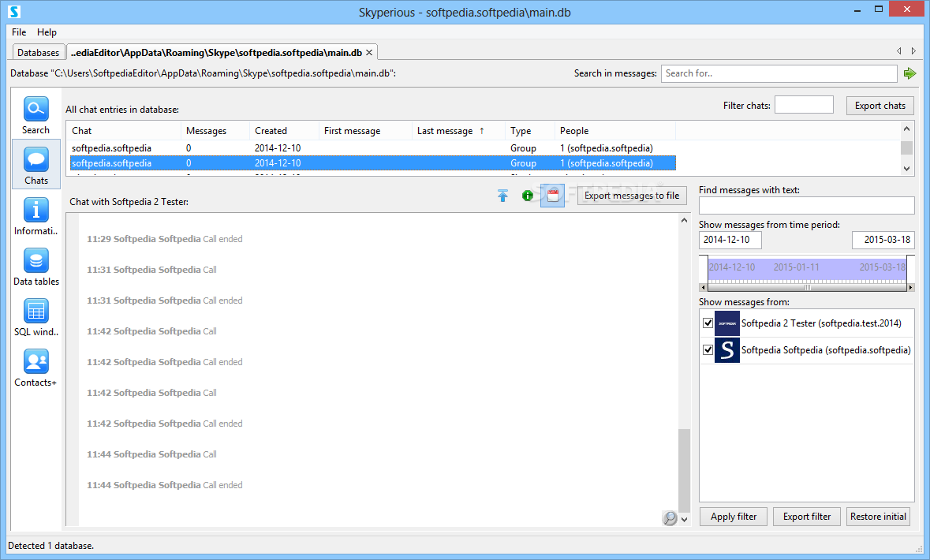The height and width of the screenshot is (560, 930).
Task: Click the 2014-12-10 start date field
Action: click(730, 240)
